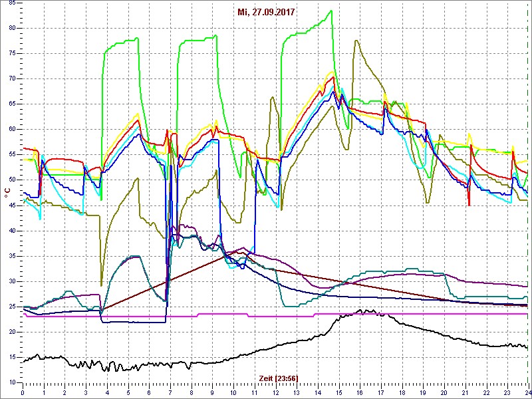The width and height of the screenshot is (532, 399).
Task: Click hour 12 on the time axis
Action: pos(275,391)
